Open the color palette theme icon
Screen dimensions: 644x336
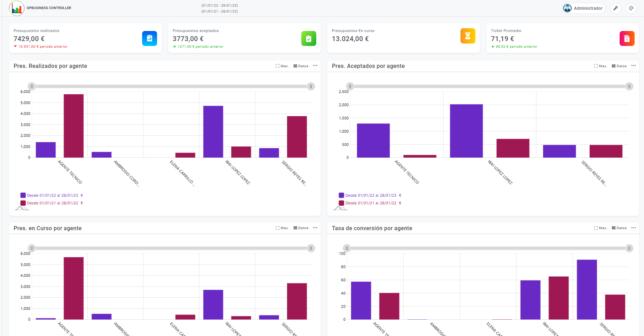(x=631, y=8)
